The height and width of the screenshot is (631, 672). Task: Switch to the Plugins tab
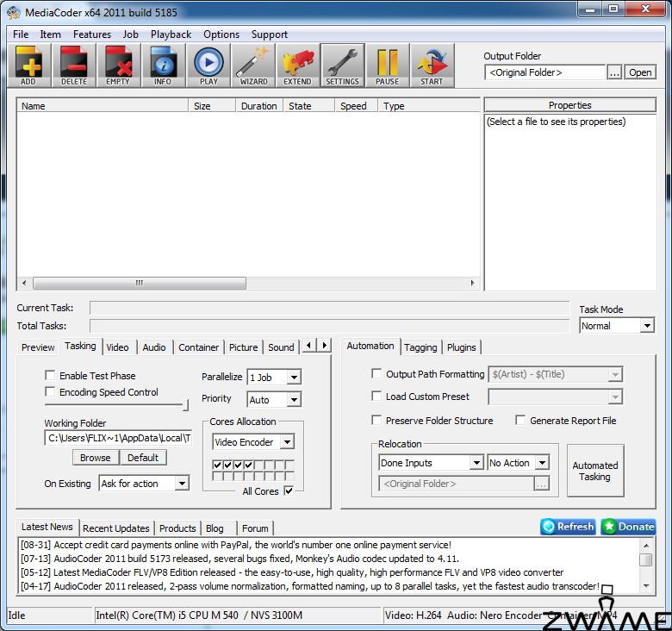(461, 347)
